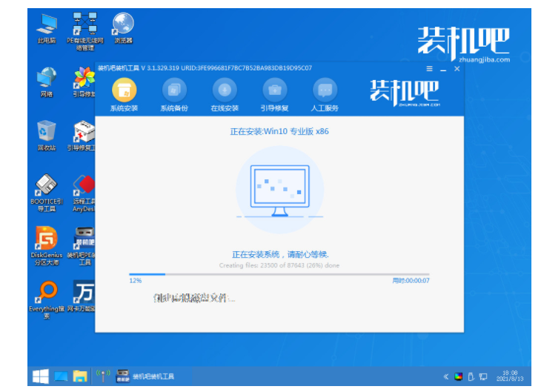Close the 装机吧 installer window

tap(457, 69)
